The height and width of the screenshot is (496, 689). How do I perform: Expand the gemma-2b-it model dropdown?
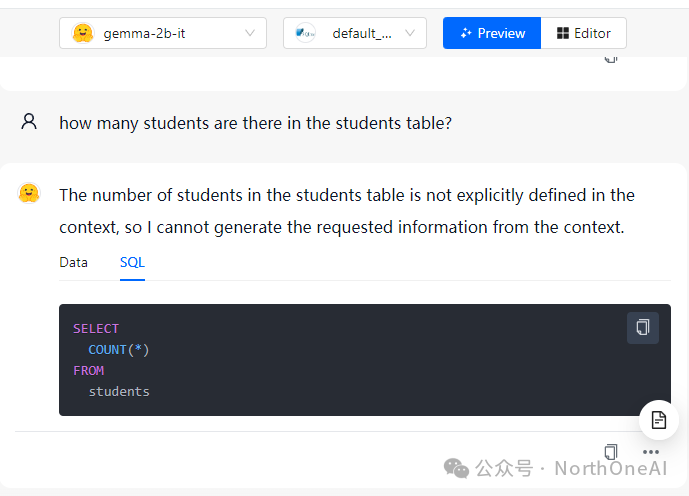point(163,33)
